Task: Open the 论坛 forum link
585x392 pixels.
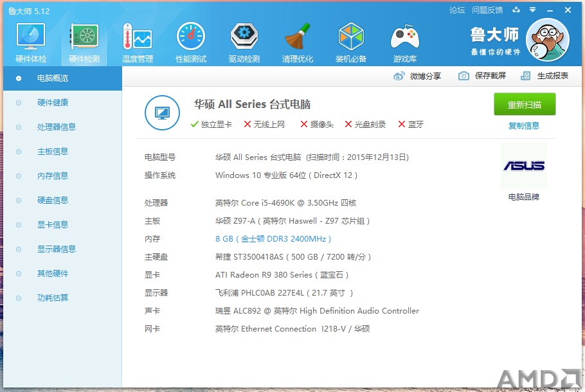Action: 457,10
